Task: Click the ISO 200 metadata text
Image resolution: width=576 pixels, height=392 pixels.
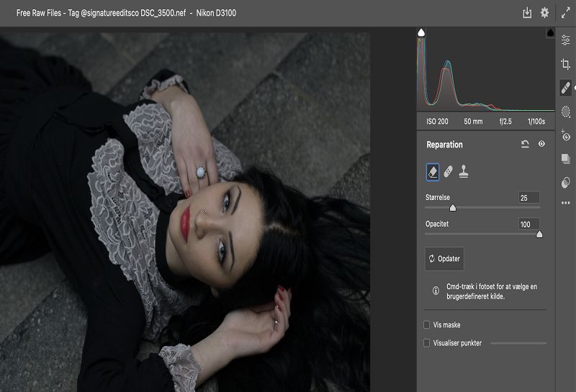Action: 437,122
